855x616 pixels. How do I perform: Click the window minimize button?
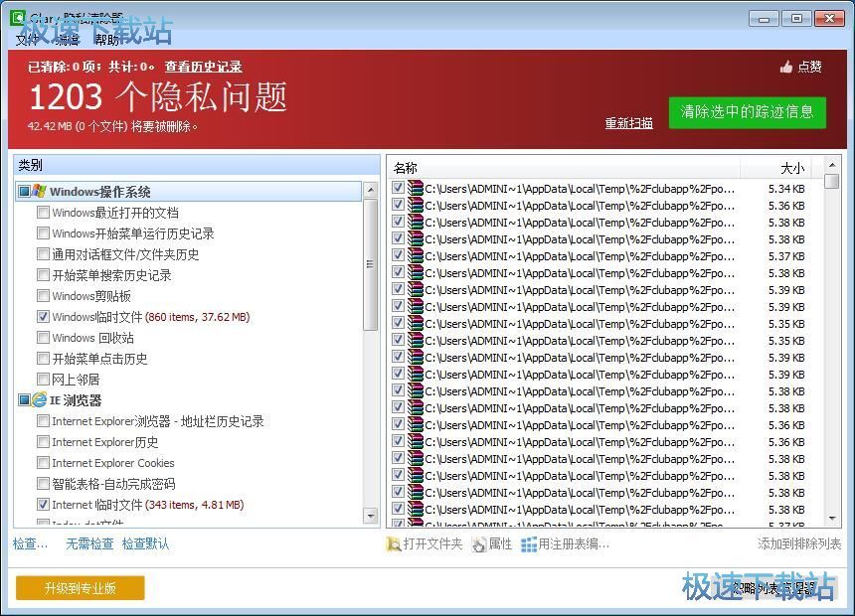pos(764,19)
